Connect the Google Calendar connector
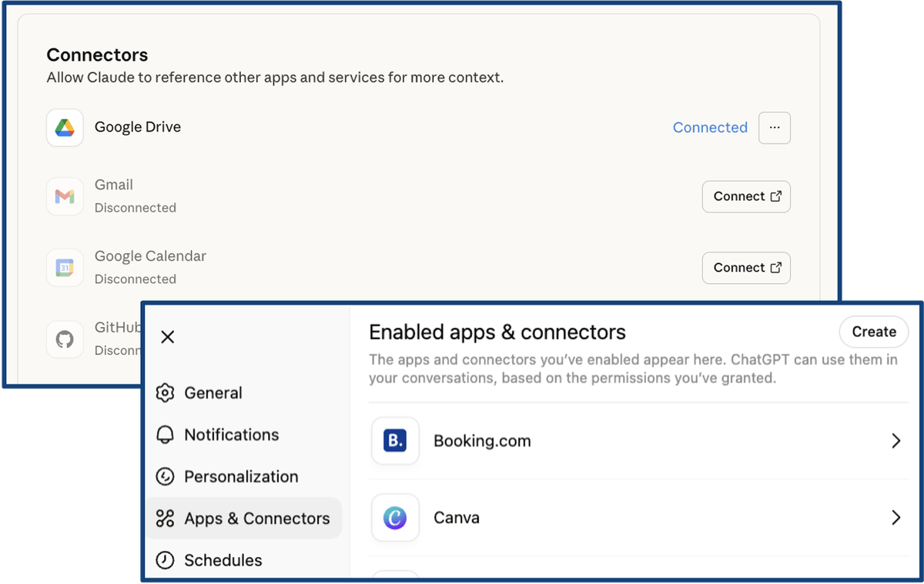This screenshot has width=924, height=584. [745, 268]
